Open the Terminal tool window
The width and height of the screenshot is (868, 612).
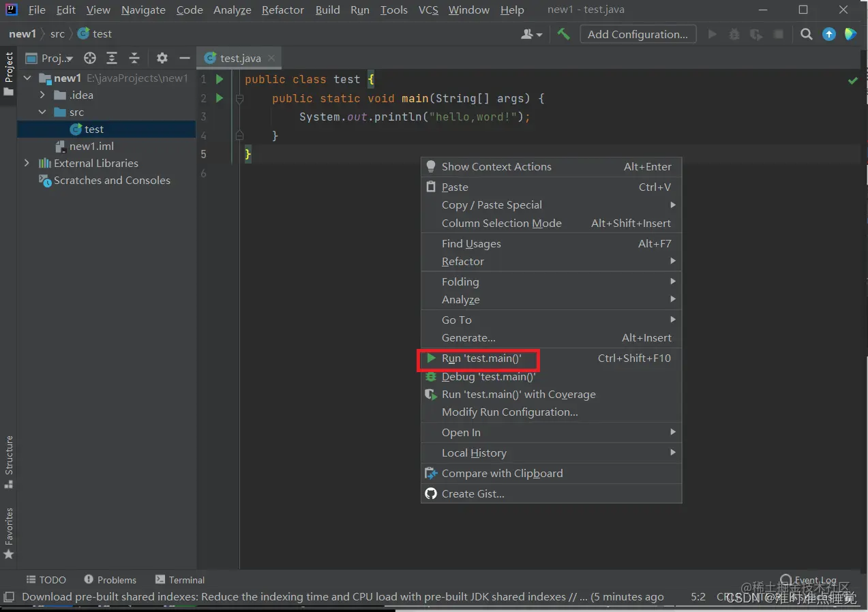[x=180, y=580]
